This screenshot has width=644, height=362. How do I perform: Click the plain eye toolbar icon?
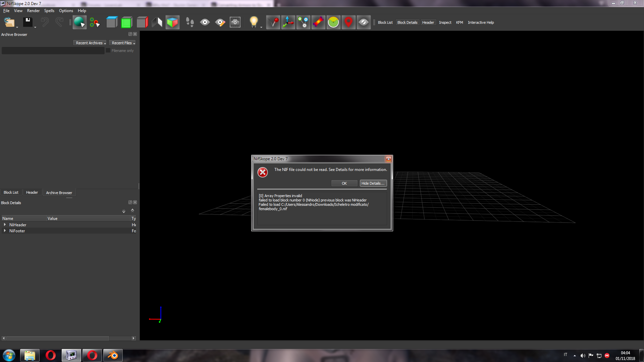205,22
